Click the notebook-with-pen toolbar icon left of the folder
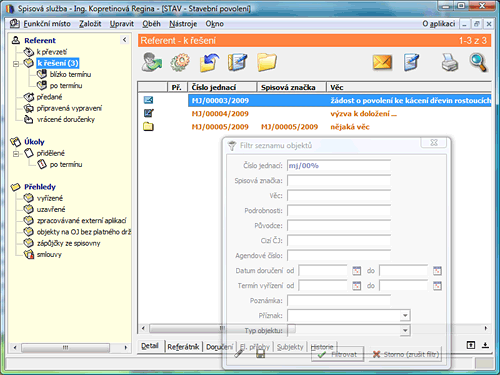Screen dimensions: 500x375 click(x=237, y=62)
